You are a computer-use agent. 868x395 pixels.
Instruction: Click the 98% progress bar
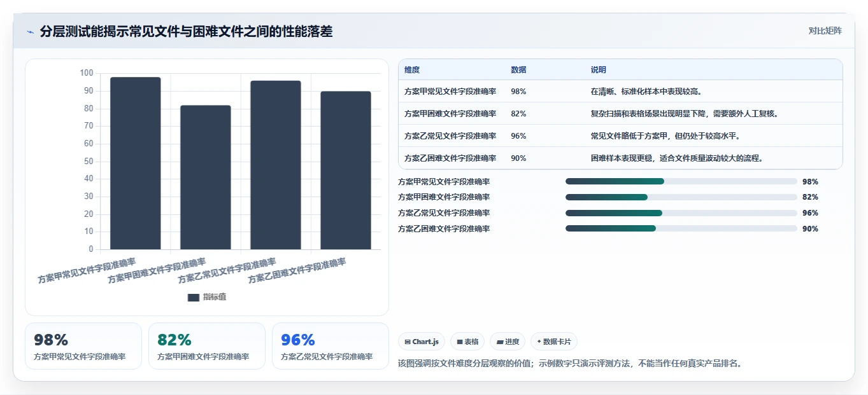[x=681, y=181]
